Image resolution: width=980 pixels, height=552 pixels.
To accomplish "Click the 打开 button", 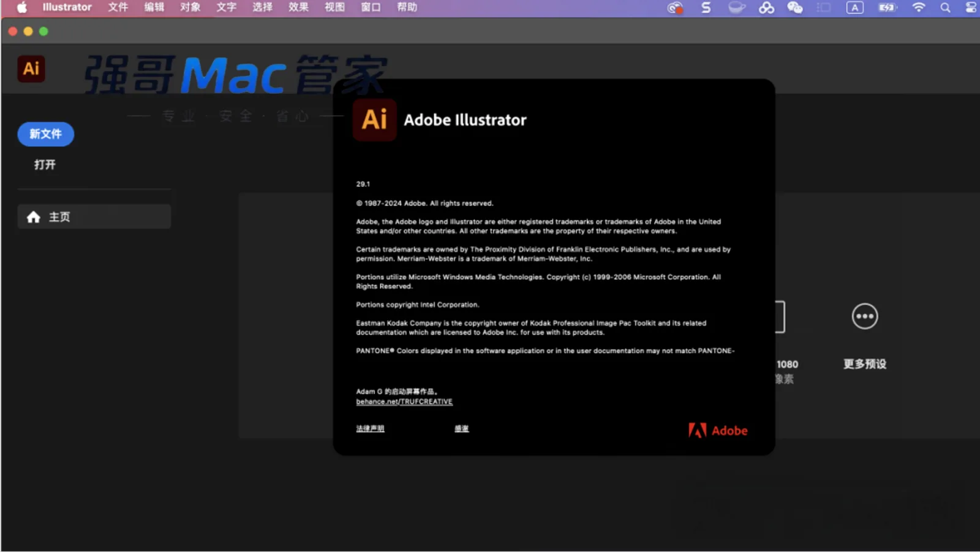I will tap(45, 165).
